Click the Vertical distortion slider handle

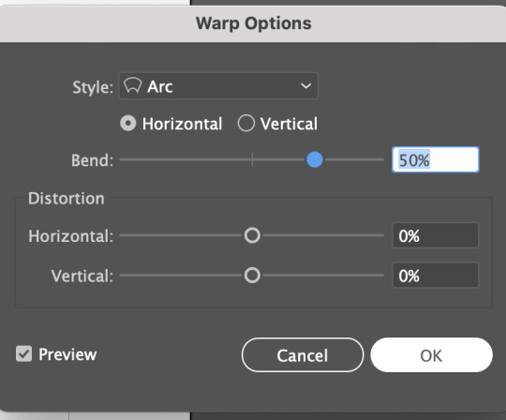click(x=252, y=276)
